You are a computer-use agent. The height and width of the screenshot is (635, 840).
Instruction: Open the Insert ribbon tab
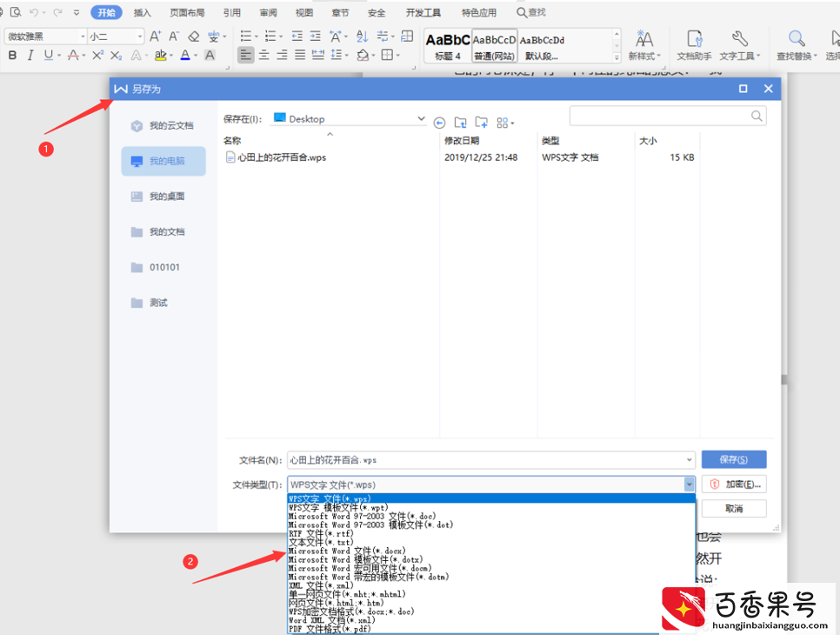142,12
